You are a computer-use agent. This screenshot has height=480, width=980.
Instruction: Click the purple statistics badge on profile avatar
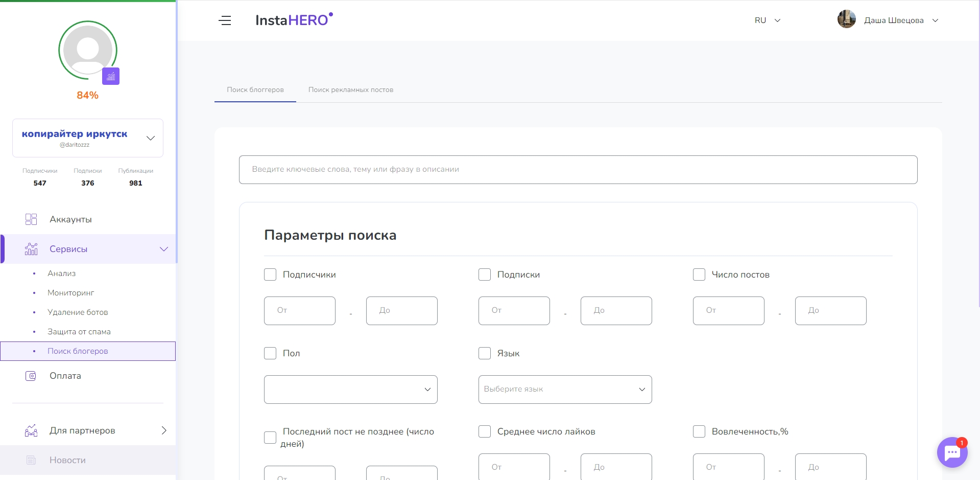tap(111, 76)
